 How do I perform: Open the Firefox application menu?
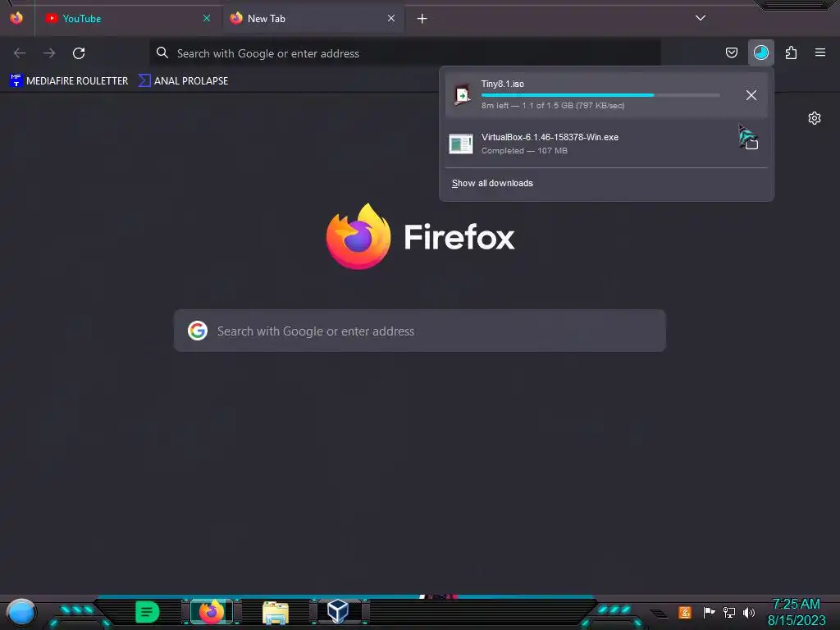820,52
